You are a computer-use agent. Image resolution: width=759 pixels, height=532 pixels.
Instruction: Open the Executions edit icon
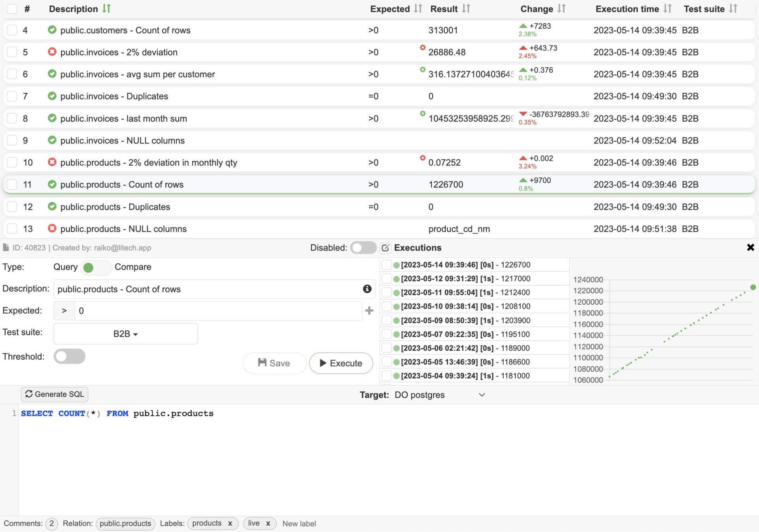pos(385,248)
